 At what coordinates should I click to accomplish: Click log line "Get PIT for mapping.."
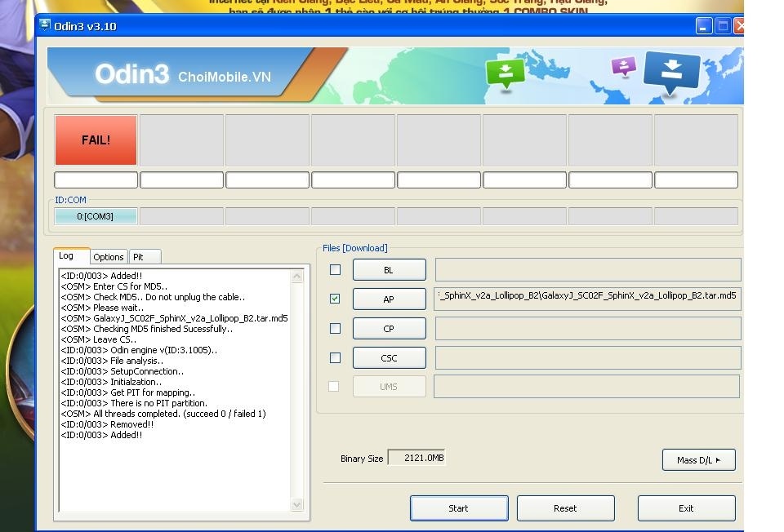128,392
